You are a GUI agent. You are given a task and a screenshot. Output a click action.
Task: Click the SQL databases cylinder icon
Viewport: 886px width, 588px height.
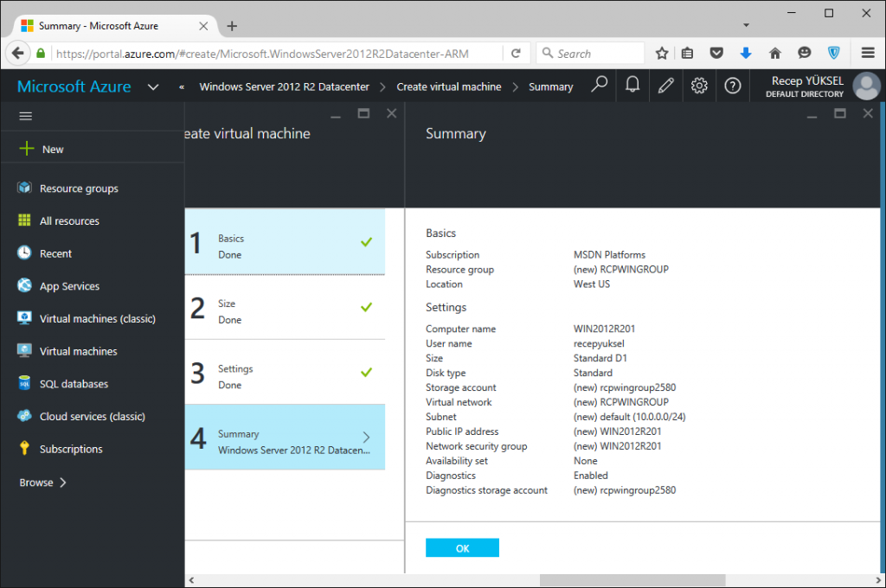(x=24, y=384)
